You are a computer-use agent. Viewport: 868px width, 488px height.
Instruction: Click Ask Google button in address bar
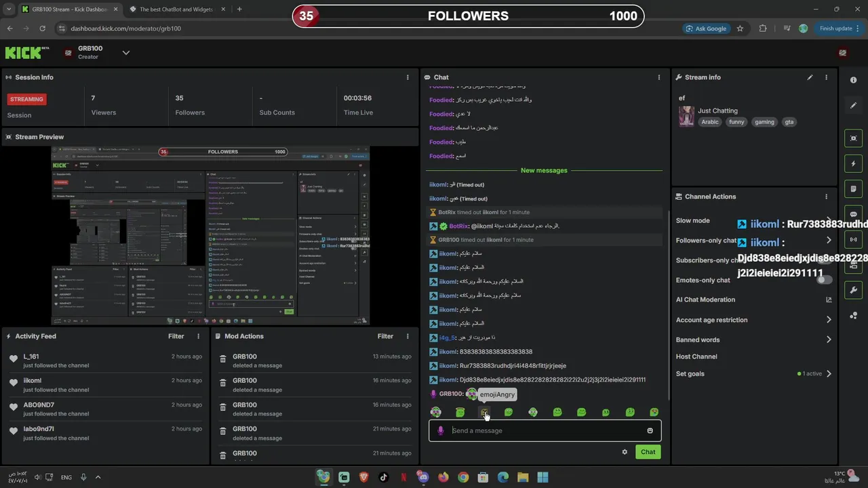[x=706, y=28]
